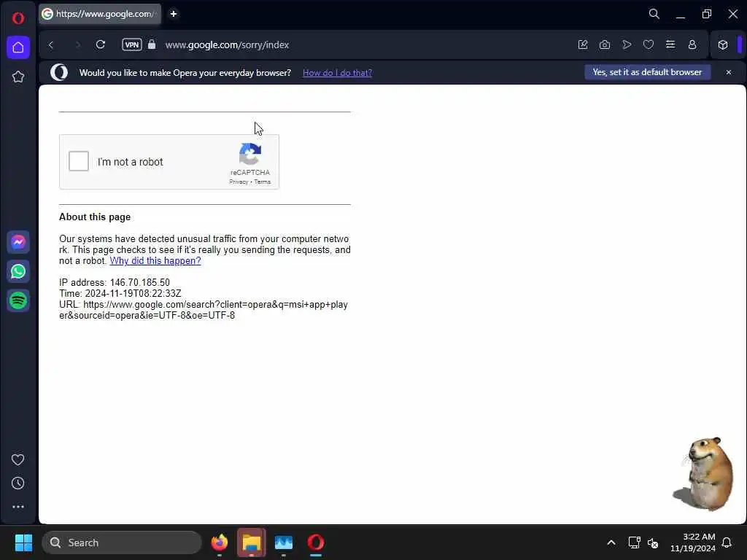Dismiss the default browser banner
Image resolution: width=747 pixels, height=560 pixels.
pyautogui.click(x=729, y=72)
